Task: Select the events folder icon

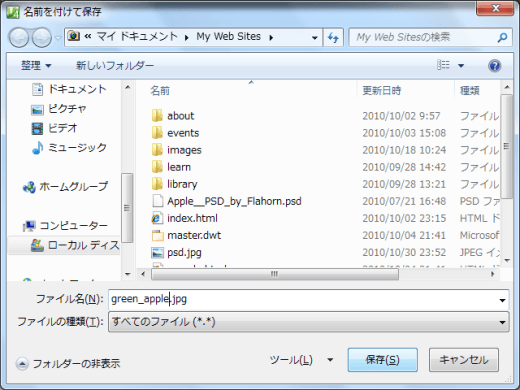Action: [x=157, y=133]
